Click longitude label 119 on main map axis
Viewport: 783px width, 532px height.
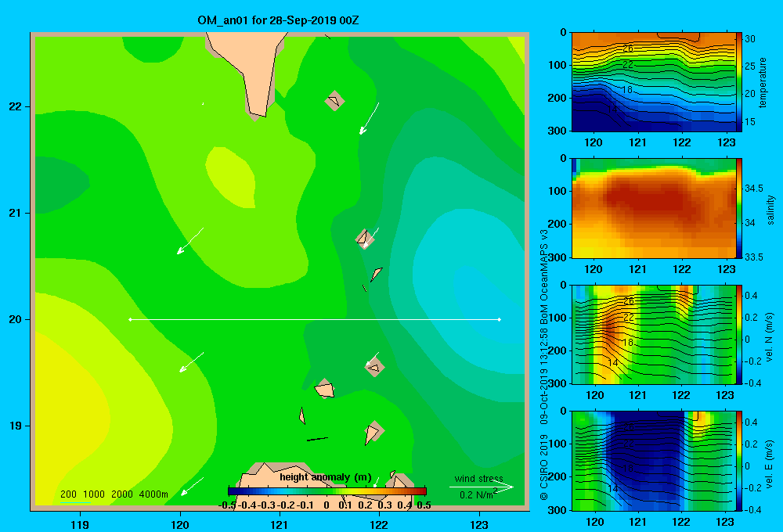(x=80, y=524)
